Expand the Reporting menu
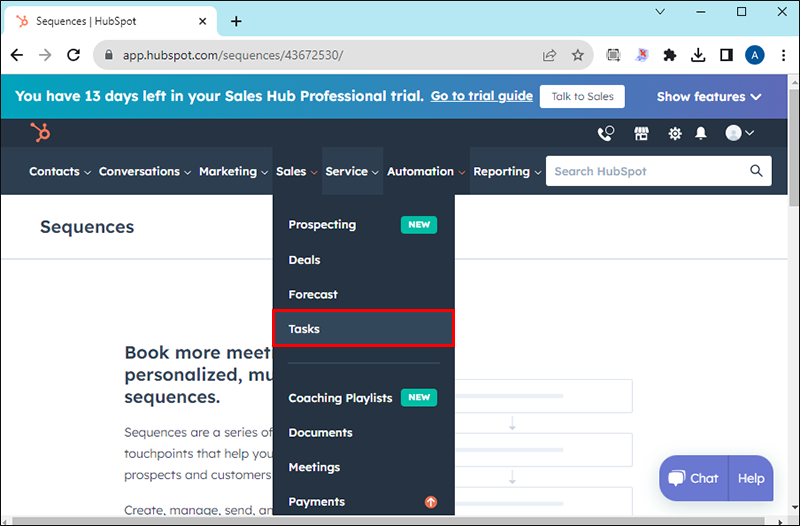The height and width of the screenshot is (526, 800). click(x=507, y=171)
